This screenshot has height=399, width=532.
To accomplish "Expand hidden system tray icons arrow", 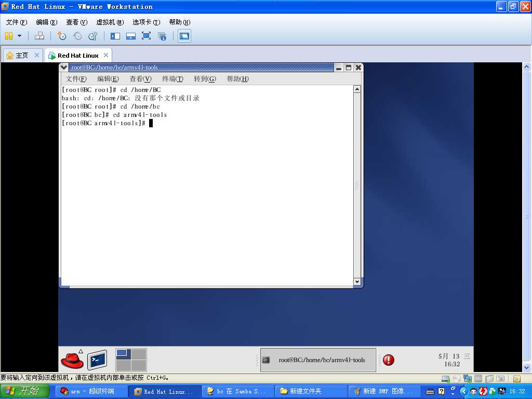I will click(463, 391).
